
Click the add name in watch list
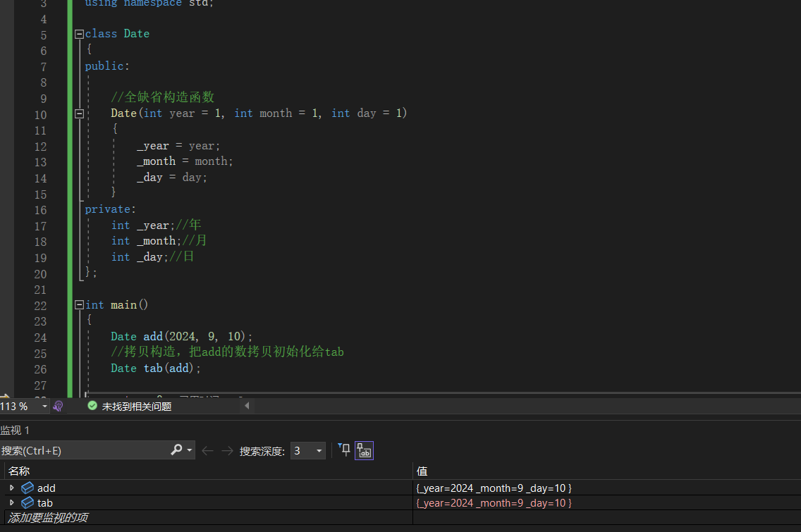tap(46, 488)
